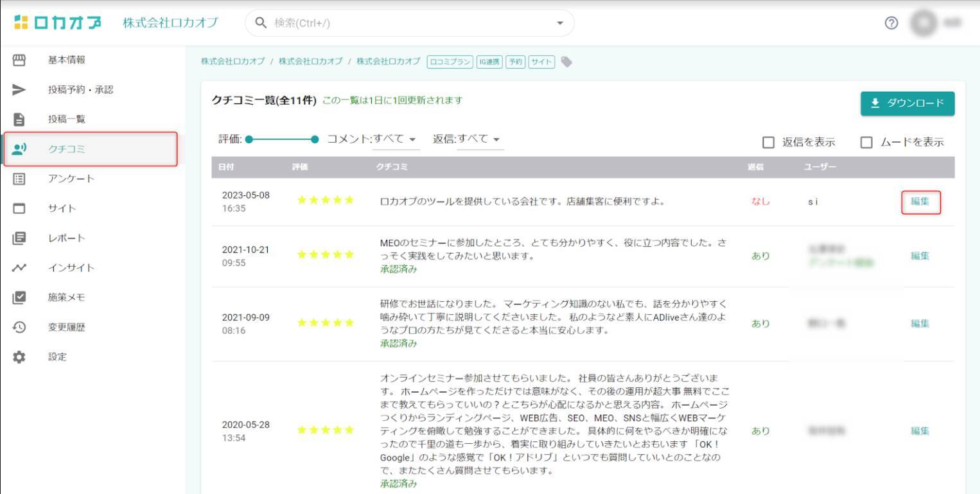980x494 pixels.
Task: Expand the コメント filter dropdown
Action: [x=396, y=139]
